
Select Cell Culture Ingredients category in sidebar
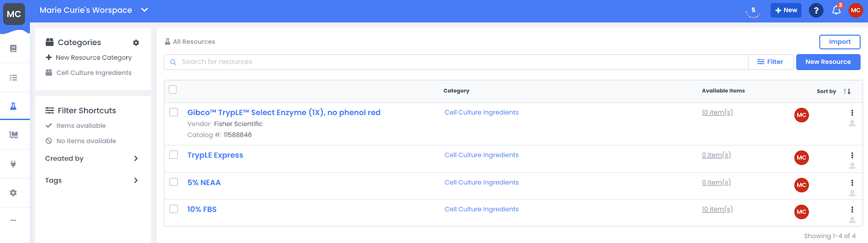(x=94, y=73)
